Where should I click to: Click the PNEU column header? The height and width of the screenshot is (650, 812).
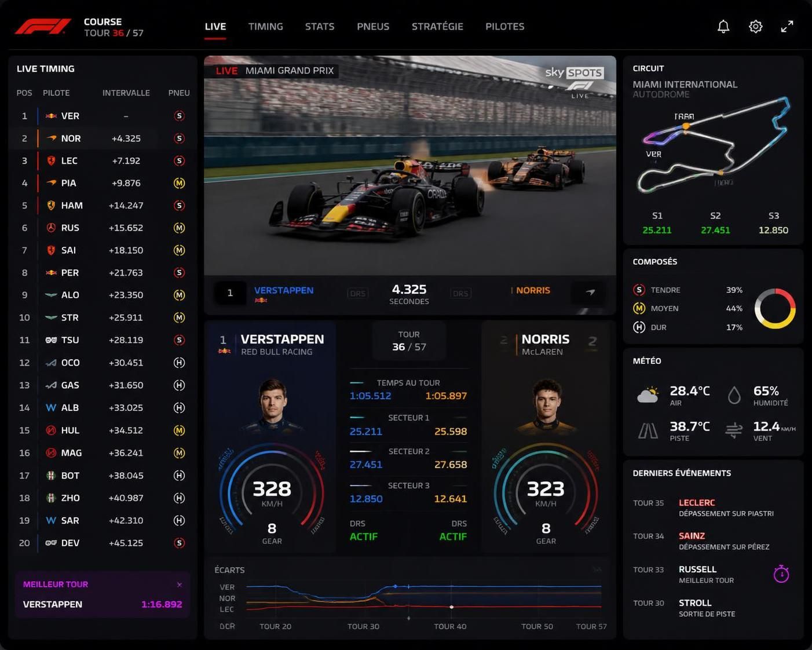[x=179, y=93]
